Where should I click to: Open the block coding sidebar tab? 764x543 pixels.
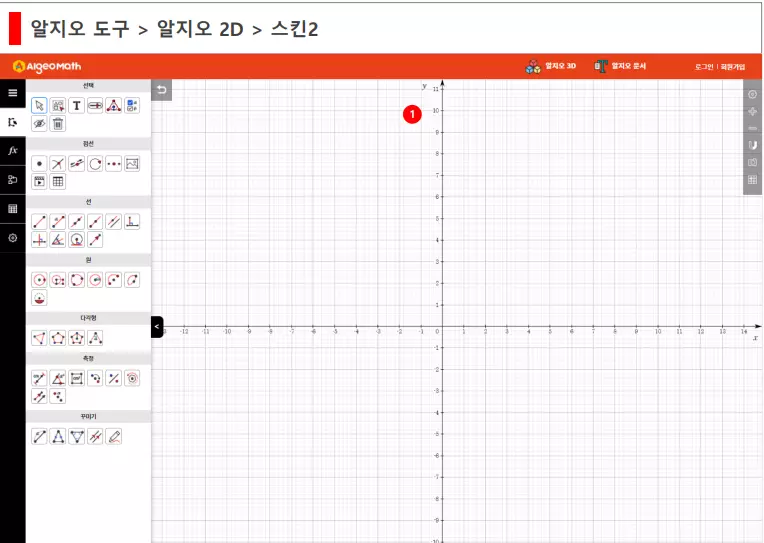pos(13,180)
